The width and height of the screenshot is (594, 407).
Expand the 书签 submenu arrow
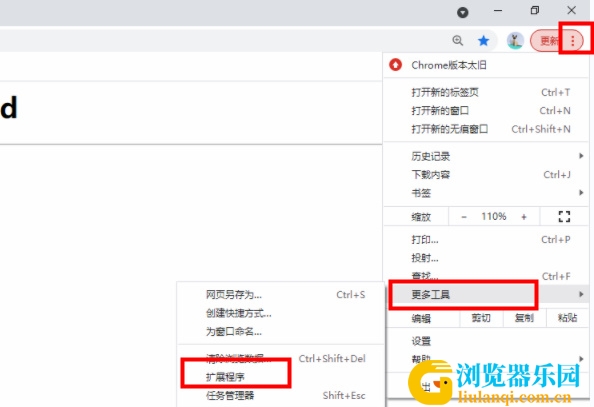point(581,193)
